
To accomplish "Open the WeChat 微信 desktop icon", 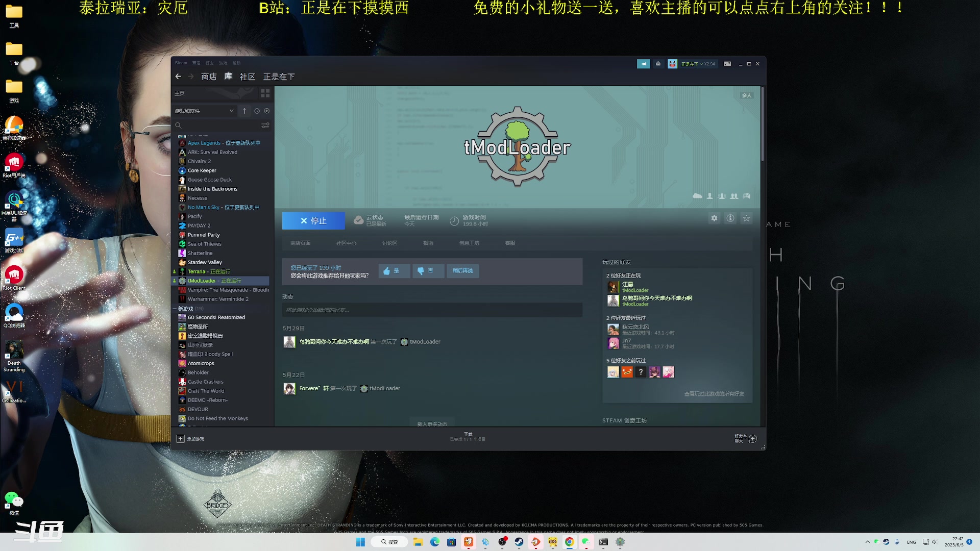I will (x=14, y=504).
